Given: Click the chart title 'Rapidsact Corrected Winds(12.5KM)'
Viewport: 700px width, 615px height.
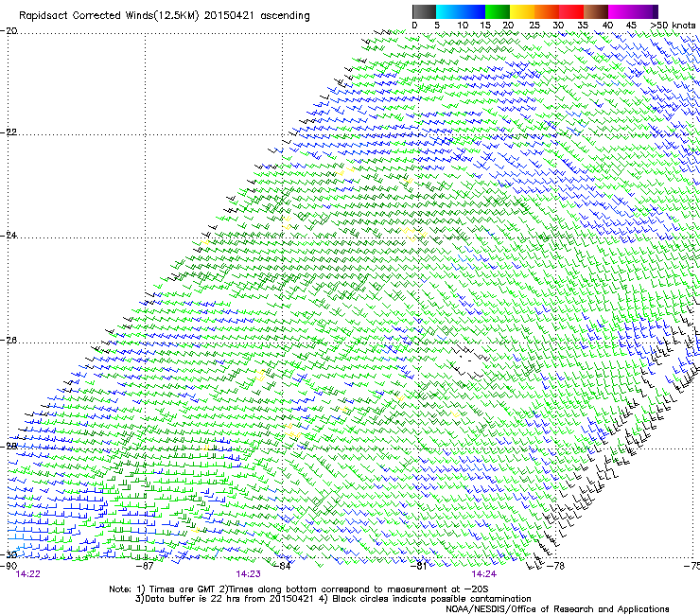Looking at the screenshot, I should click(109, 16).
